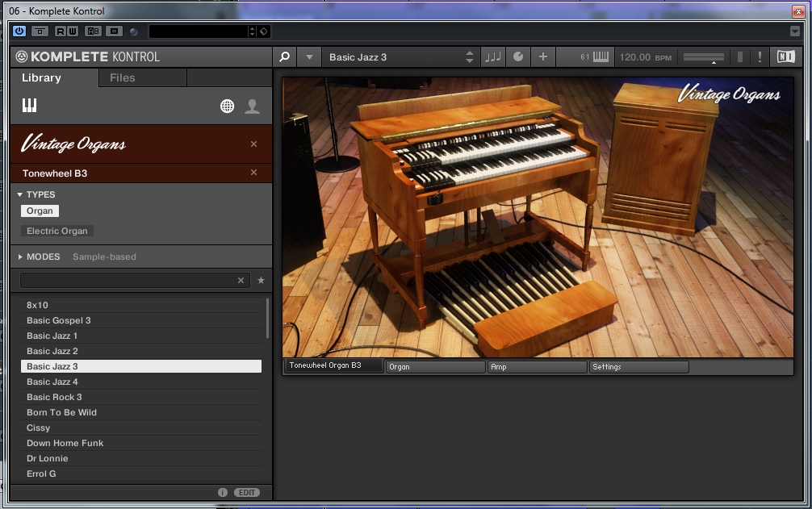The image size is (812, 509).
Task: Toggle the plugin power bypass button
Action: [19, 31]
